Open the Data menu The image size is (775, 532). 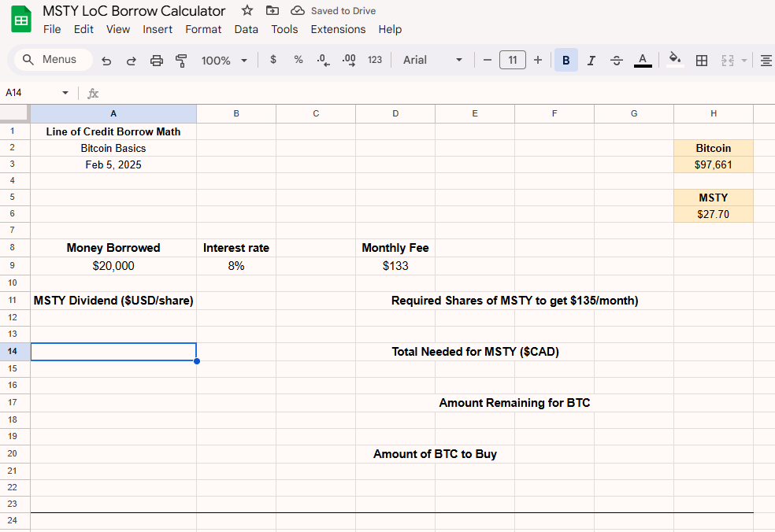(x=247, y=29)
